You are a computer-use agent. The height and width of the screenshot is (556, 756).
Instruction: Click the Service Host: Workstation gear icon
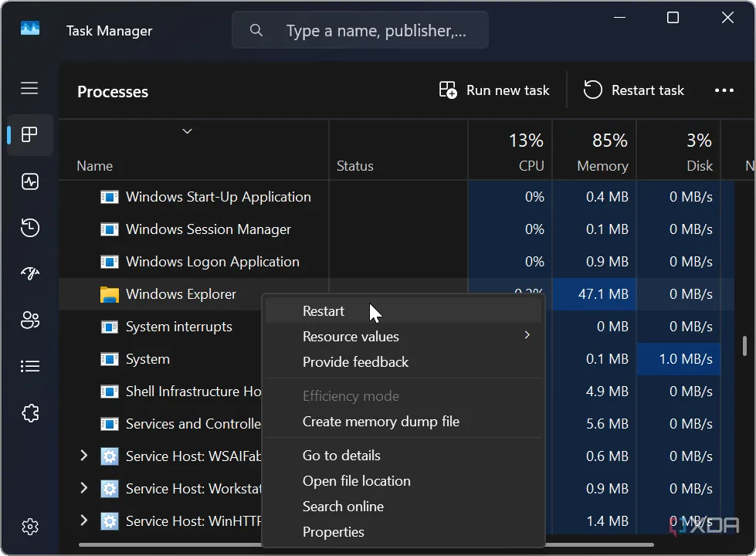[110, 489]
